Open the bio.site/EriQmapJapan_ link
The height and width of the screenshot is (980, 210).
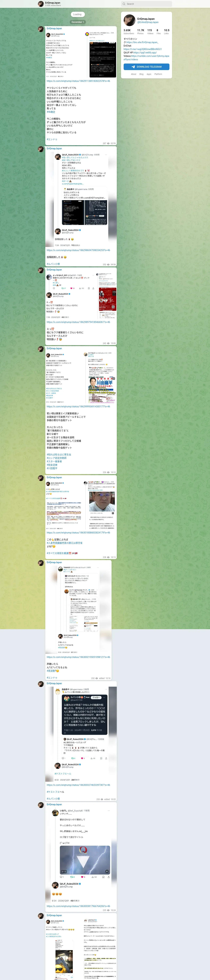tap(142, 42)
